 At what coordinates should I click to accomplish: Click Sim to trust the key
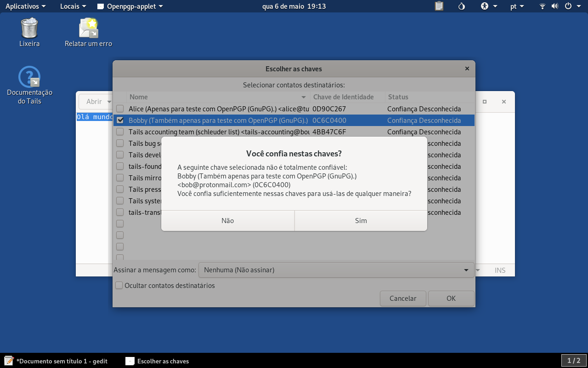click(x=361, y=221)
